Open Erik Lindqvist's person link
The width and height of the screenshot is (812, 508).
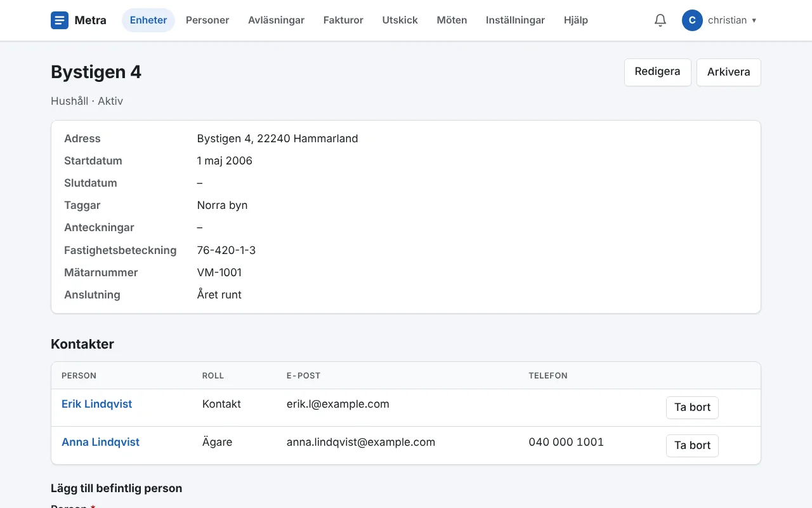96,404
